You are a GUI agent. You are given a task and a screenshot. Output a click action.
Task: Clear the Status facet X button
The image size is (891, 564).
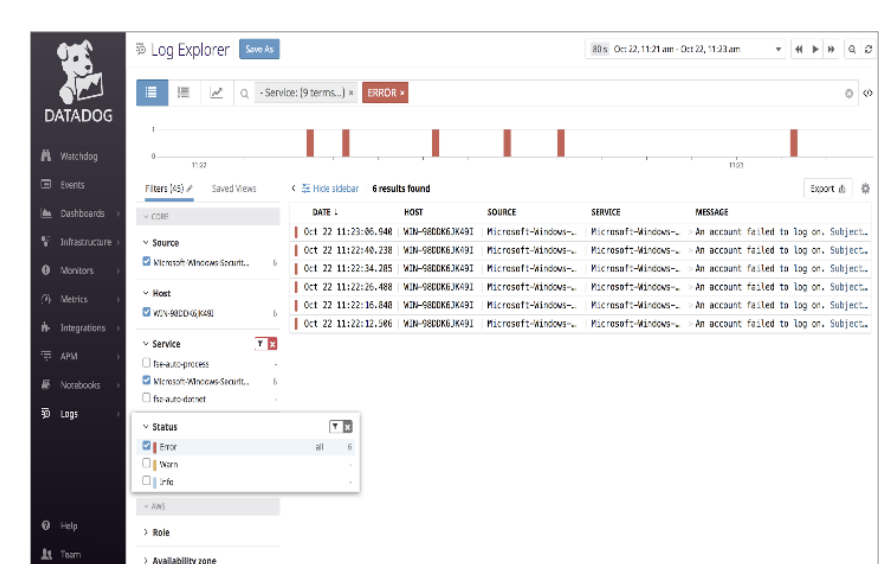click(x=348, y=427)
